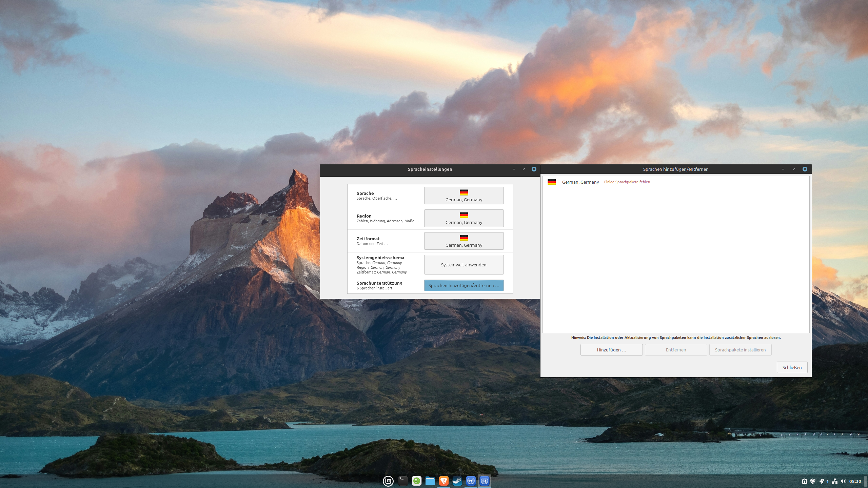Viewport: 868px width, 488px height.
Task: Open the Sprache language selector button
Action: (463, 196)
